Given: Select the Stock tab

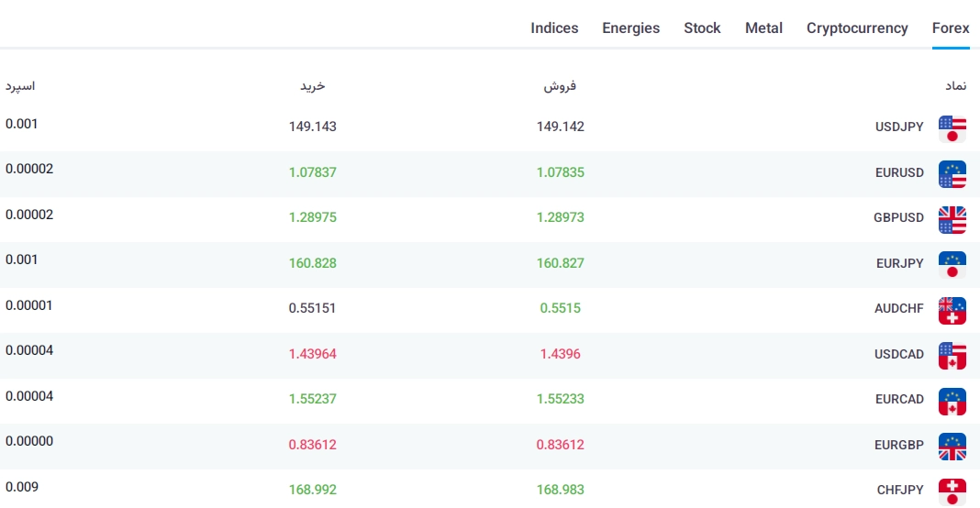Looking at the screenshot, I should click(702, 28).
